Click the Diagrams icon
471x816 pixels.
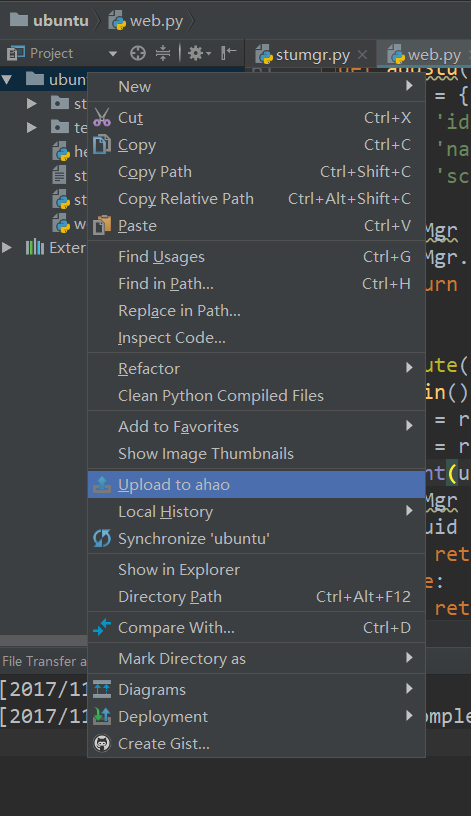[101, 690]
